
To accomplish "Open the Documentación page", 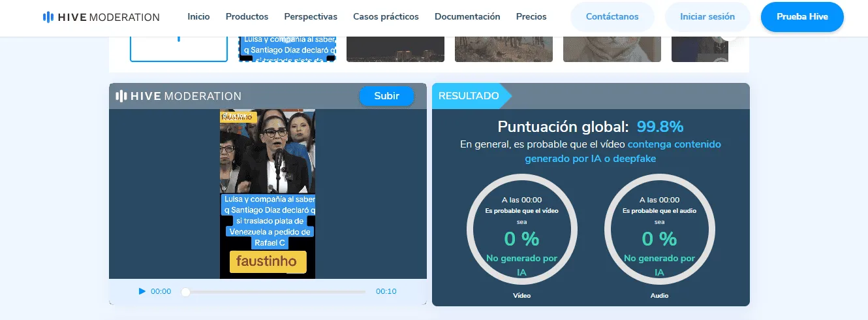I will point(467,16).
